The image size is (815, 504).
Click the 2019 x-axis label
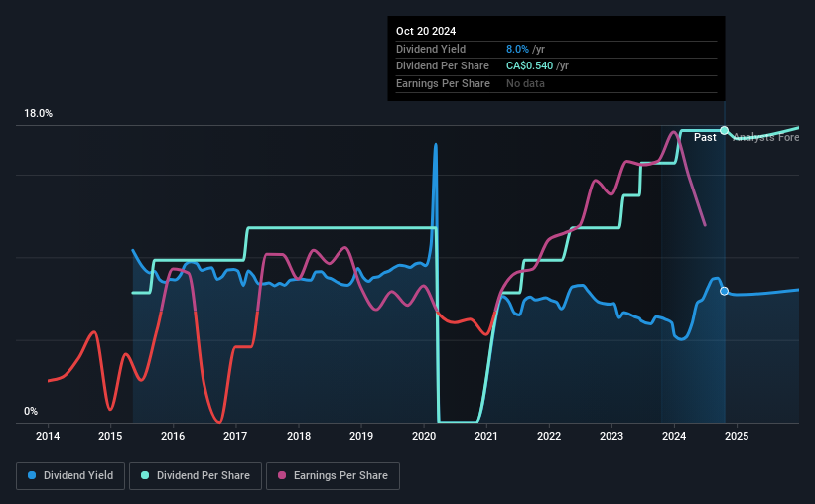pyautogui.click(x=360, y=436)
